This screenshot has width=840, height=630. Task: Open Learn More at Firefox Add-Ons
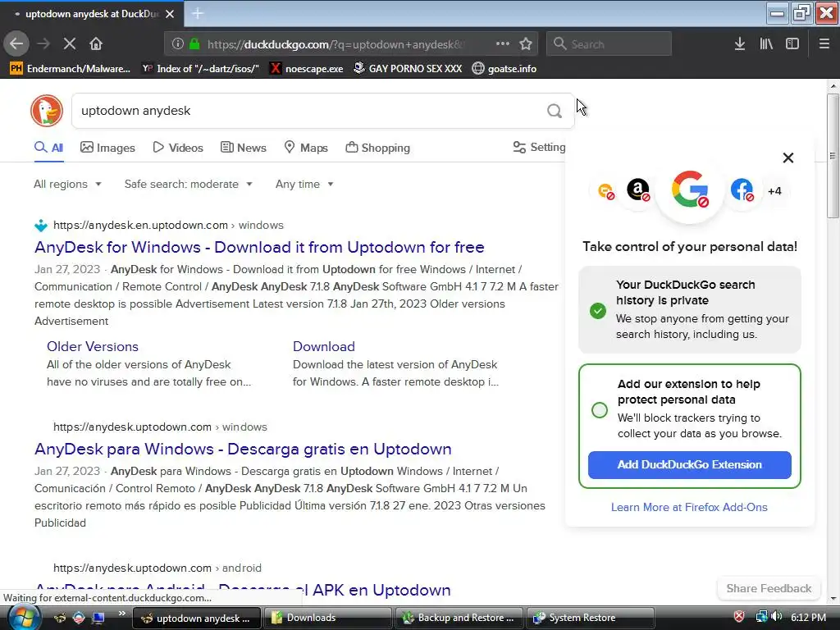(689, 507)
